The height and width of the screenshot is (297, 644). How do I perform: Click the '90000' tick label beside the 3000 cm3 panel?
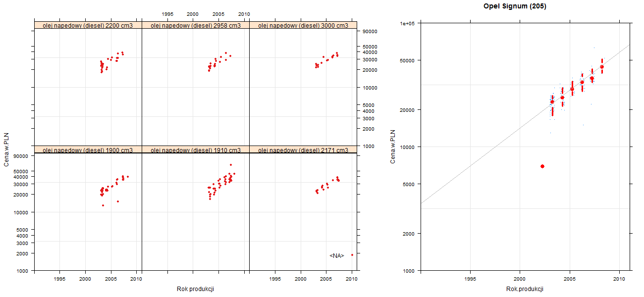click(371, 31)
